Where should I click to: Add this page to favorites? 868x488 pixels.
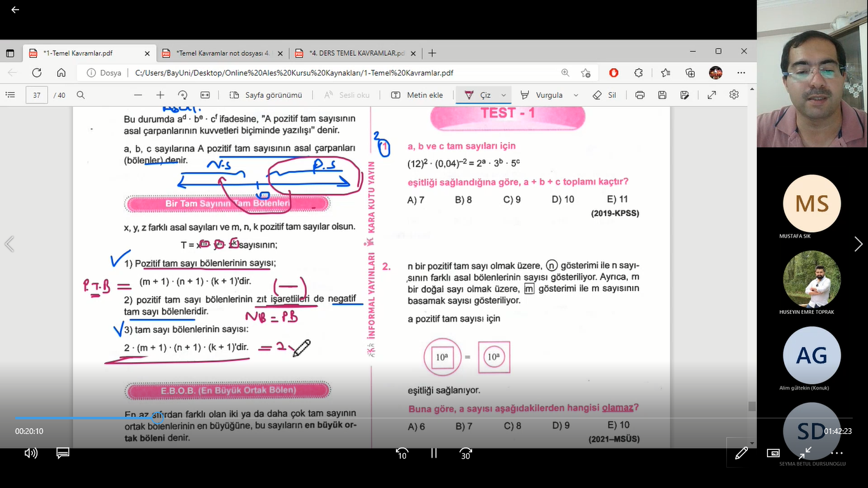coord(586,73)
